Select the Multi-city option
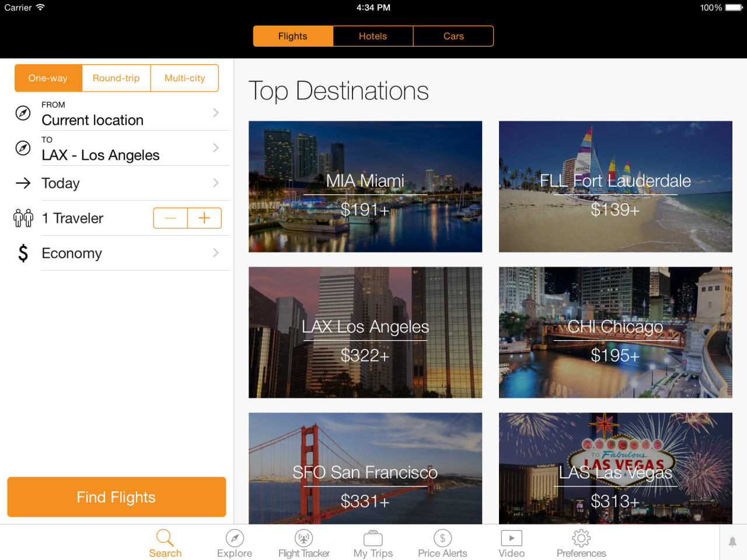747x560 pixels. 184,78
